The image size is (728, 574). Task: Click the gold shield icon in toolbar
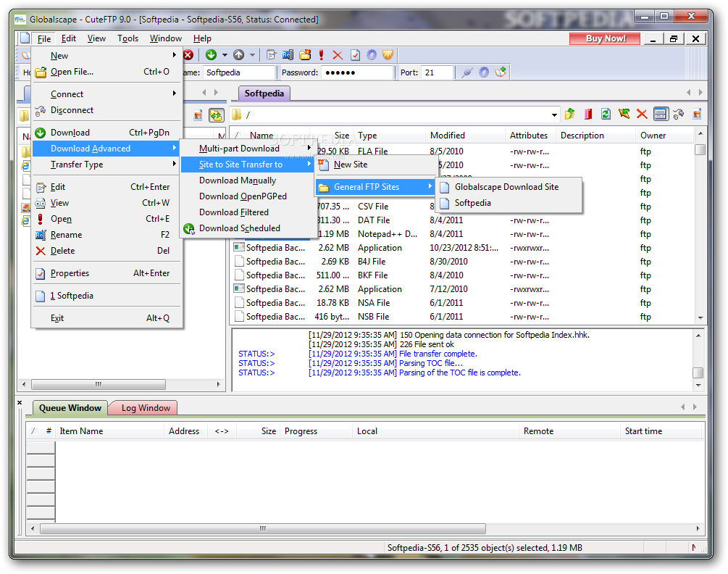[x=388, y=55]
